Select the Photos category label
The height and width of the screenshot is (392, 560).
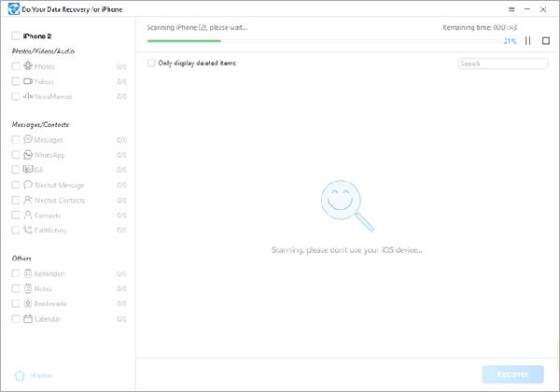tap(45, 66)
